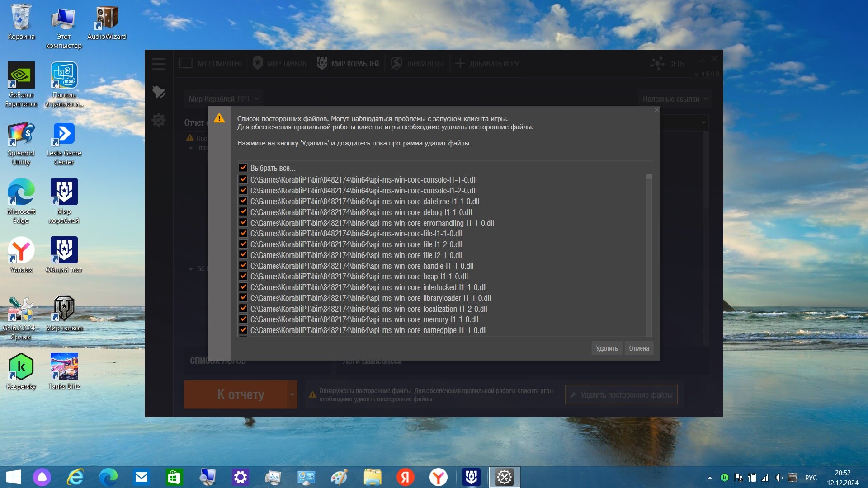The width and height of the screenshot is (868, 488).
Task: Select the api-ms-win-core-handle-l1-1-0.dll file path
Action: (x=362, y=266)
